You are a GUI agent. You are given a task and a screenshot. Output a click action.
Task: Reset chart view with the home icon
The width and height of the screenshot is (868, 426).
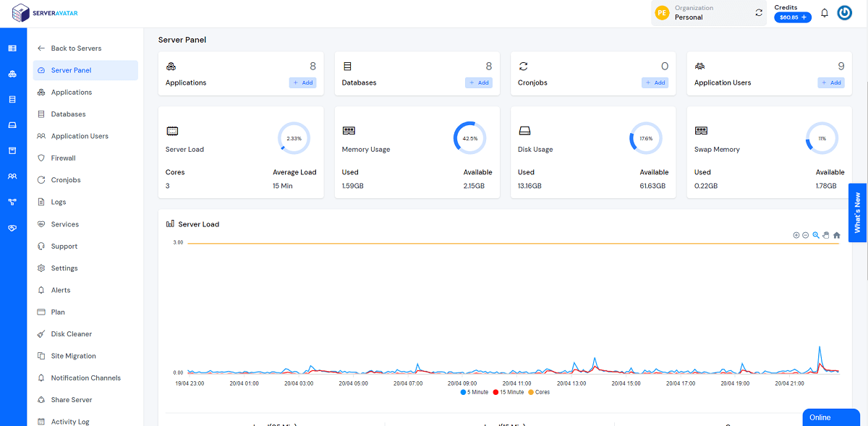coord(836,235)
